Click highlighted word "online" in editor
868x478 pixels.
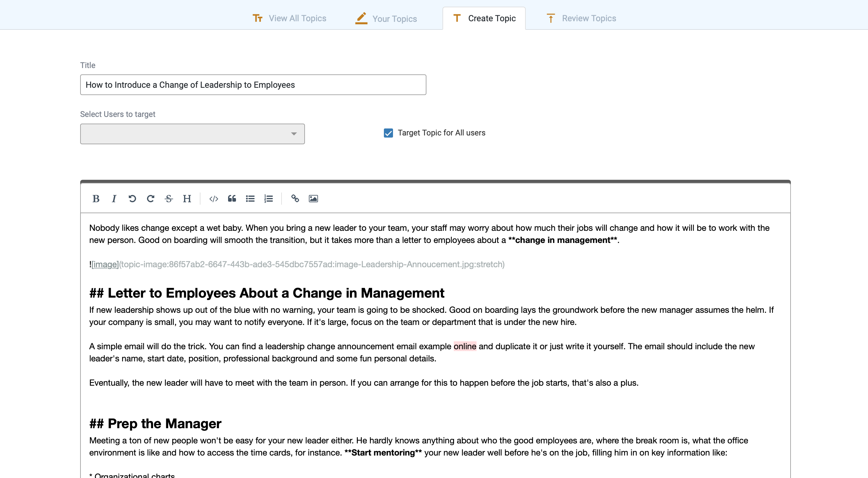click(465, 346)
